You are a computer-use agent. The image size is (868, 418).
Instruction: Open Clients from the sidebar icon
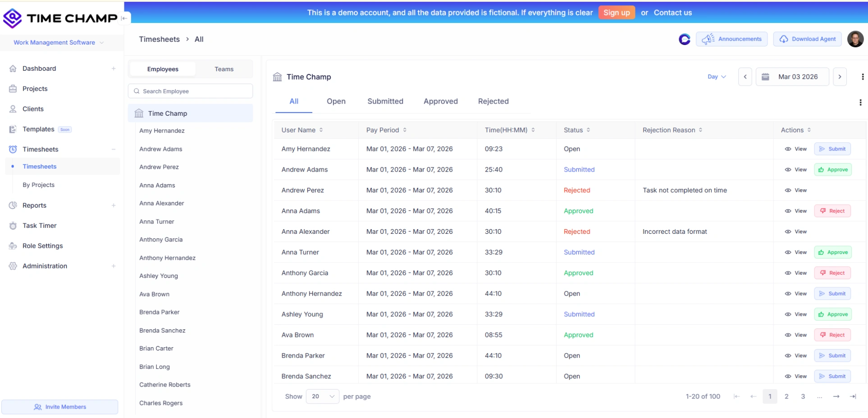13,109
